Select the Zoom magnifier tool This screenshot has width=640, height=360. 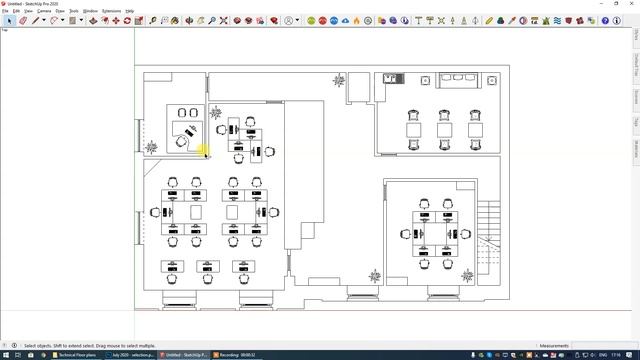[212, 20]
